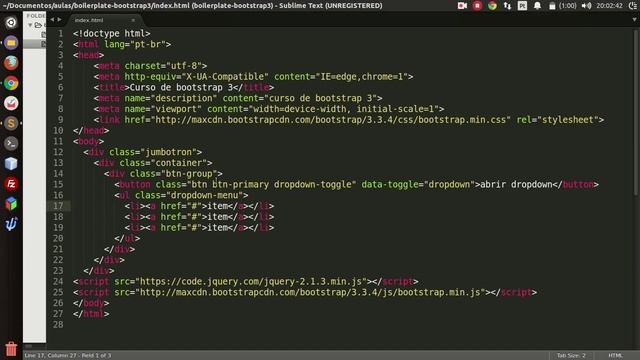Open the Terminal from the dock

pos(11,144)
